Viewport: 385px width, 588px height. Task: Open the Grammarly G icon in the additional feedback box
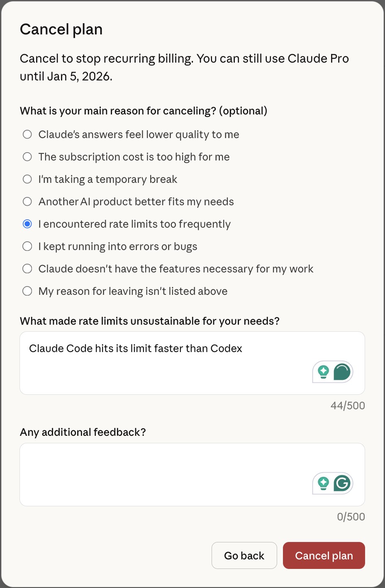342,483
